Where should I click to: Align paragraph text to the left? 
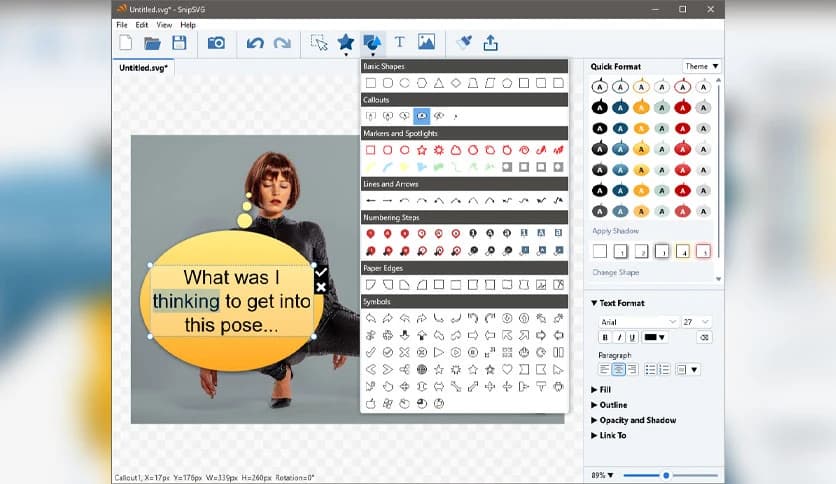tap(605, 369)
